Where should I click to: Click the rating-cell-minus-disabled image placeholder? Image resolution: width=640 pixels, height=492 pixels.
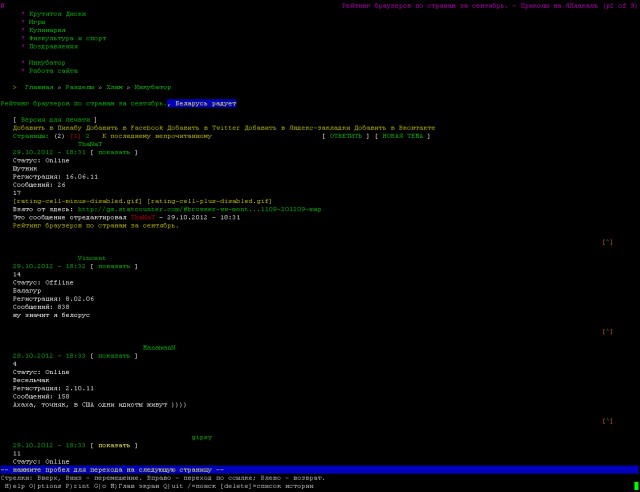pos(77,200)
